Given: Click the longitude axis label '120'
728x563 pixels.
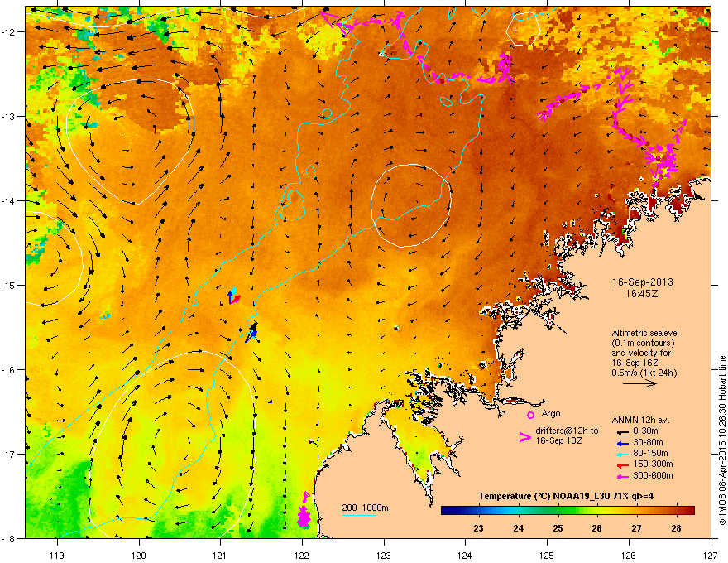Looking at the screenshot, I should coord(139,555).
